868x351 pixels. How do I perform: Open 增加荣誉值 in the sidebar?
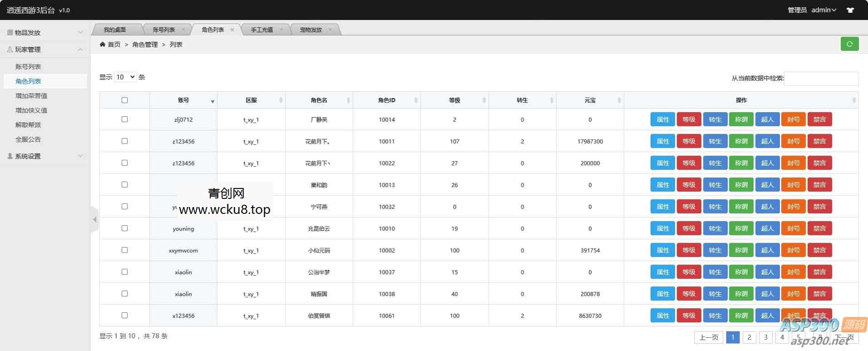pyautogui.click(x=31, y=96)
